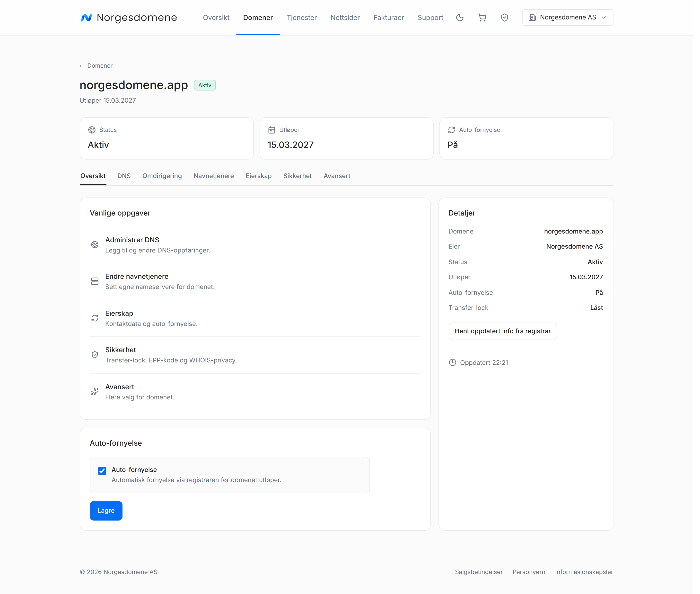Click the Lagre button
The height and width of the screenshot is (594, 700).
coord(106,511)
